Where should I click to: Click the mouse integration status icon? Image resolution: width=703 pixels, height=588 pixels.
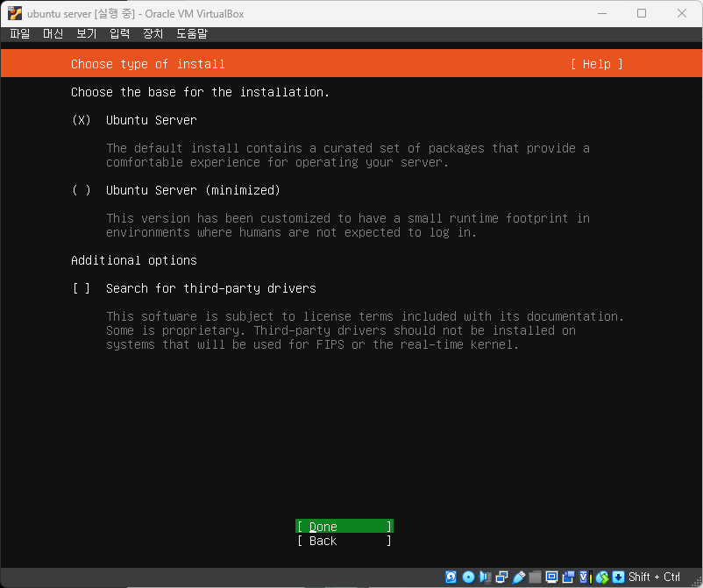coord(602,577)
